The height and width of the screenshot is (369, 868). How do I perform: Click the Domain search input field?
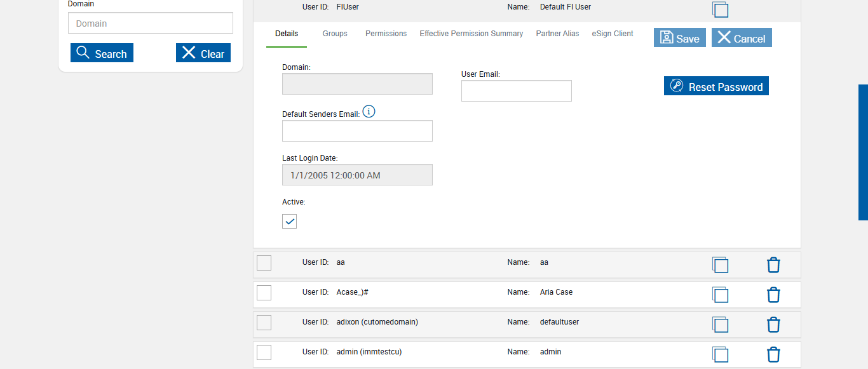(x=151, y=23)
